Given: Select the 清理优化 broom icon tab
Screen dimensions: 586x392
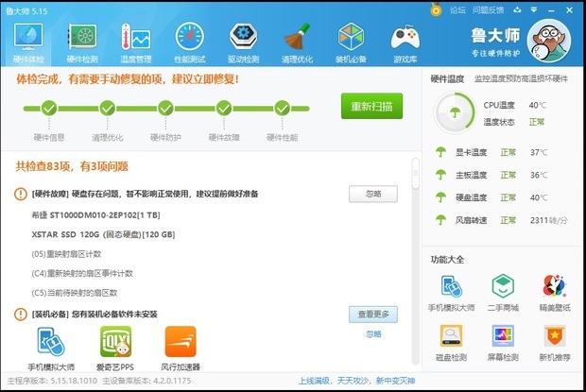Looking at the screenshot, I should [x=297, y=43].
